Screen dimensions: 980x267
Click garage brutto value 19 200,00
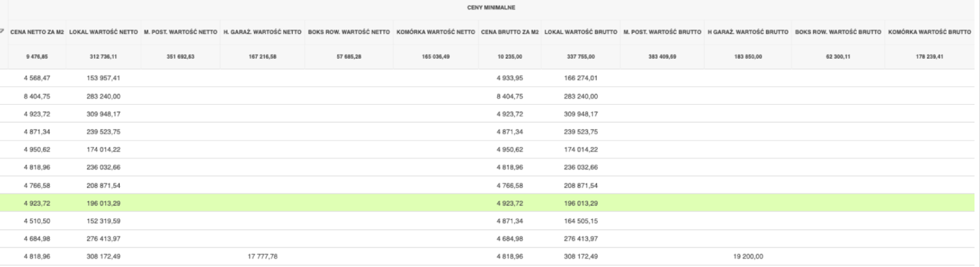(x=748, y=257)
